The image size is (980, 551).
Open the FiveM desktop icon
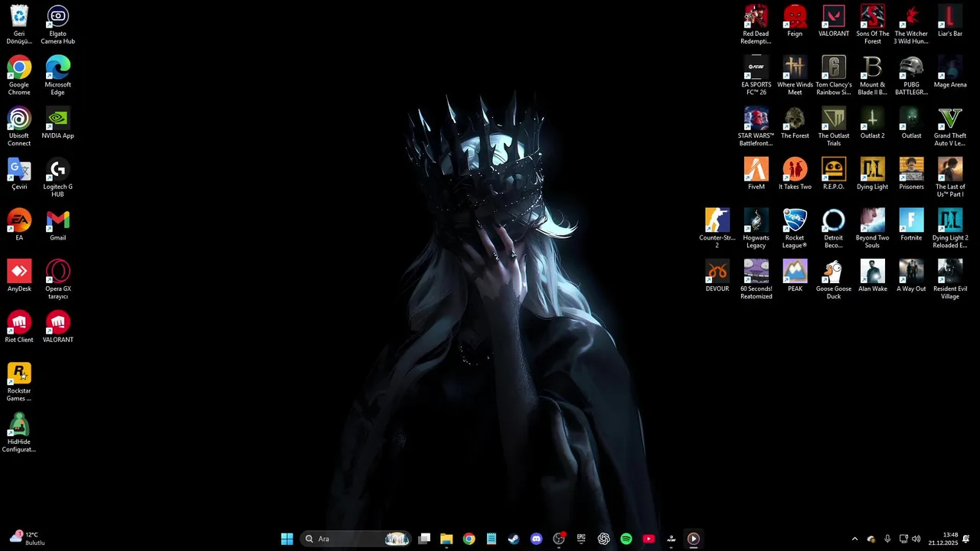coord(756,174)
